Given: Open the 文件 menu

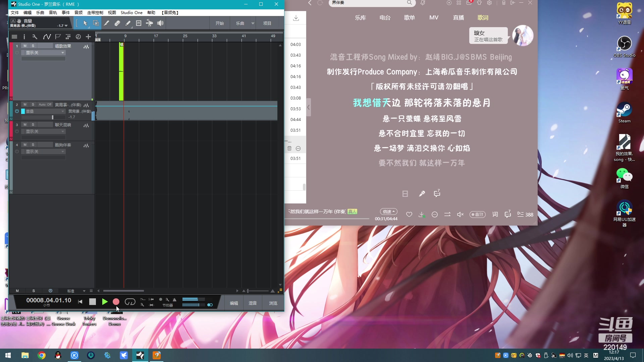Looking at the screenshot, I should (15, 13).
